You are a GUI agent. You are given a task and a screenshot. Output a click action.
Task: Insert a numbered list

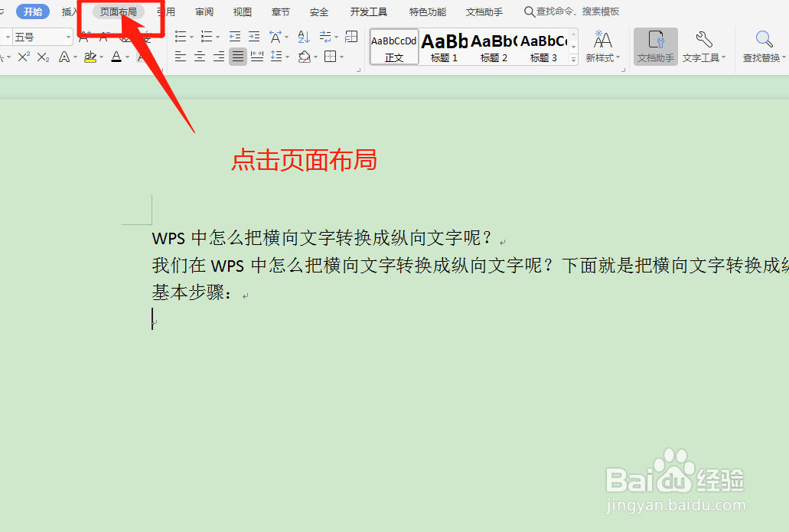(207, 37)
